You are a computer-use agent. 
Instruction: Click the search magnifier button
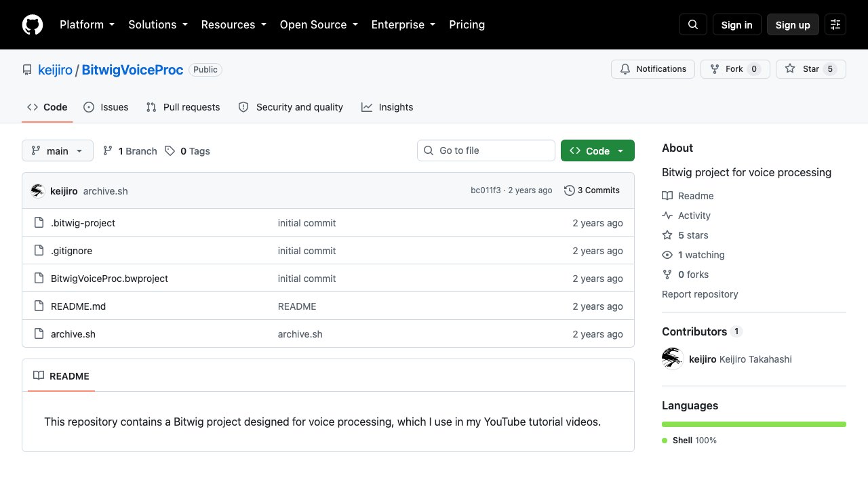[x=693, y=24]
